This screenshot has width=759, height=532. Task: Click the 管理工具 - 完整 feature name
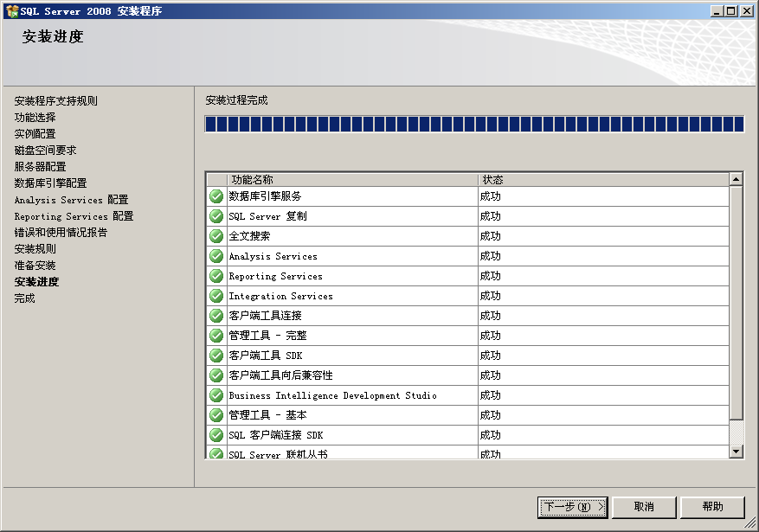pyautogui.click(x=267, y=335)
